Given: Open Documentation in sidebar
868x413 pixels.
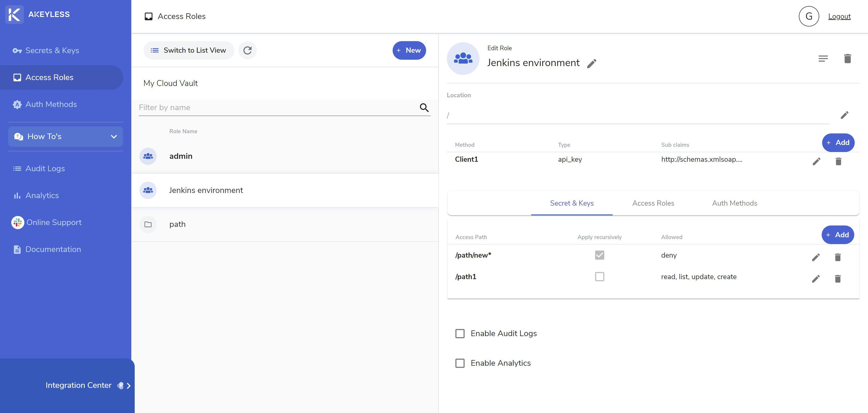Looking at the screenshot, I should (47, 250).
